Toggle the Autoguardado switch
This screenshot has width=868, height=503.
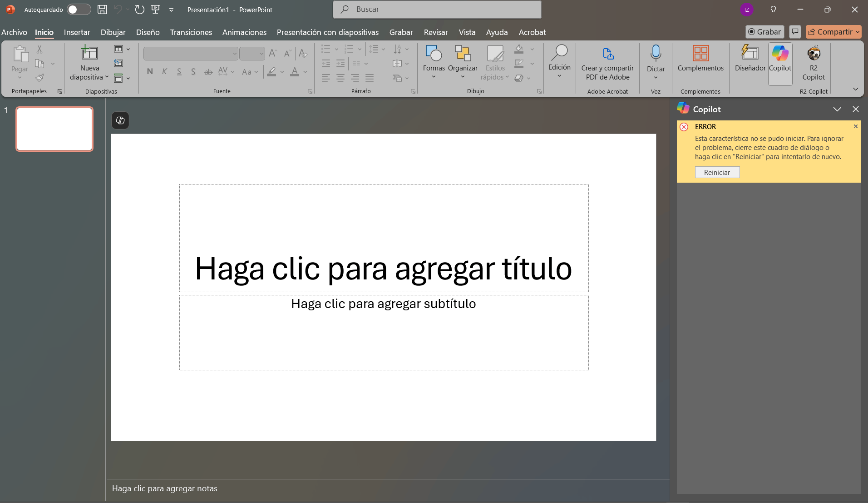79,10
